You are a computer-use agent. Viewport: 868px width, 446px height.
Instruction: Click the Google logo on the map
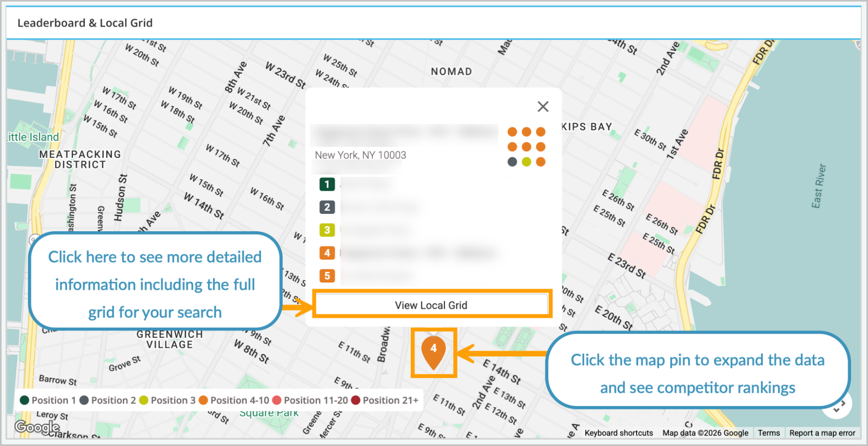pos(37,427)
